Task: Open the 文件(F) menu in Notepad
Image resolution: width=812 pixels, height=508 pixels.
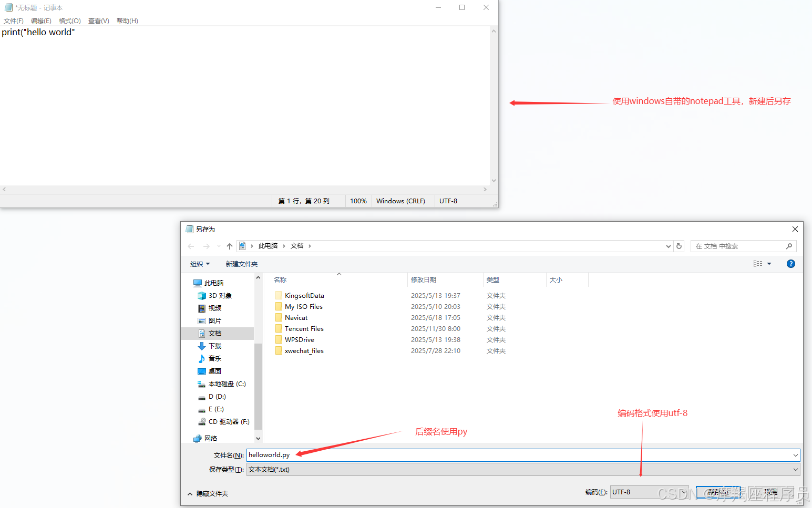Action: (x=14, y=21)
